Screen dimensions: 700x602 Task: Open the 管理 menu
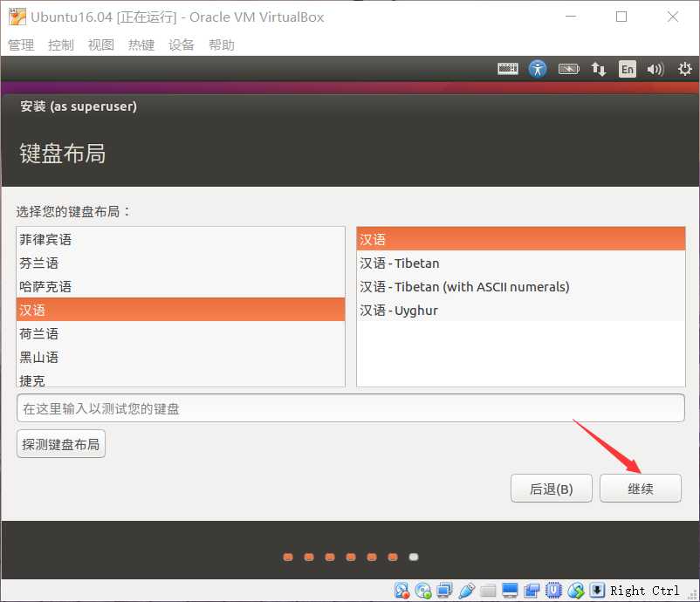click(x=21, y=44)
